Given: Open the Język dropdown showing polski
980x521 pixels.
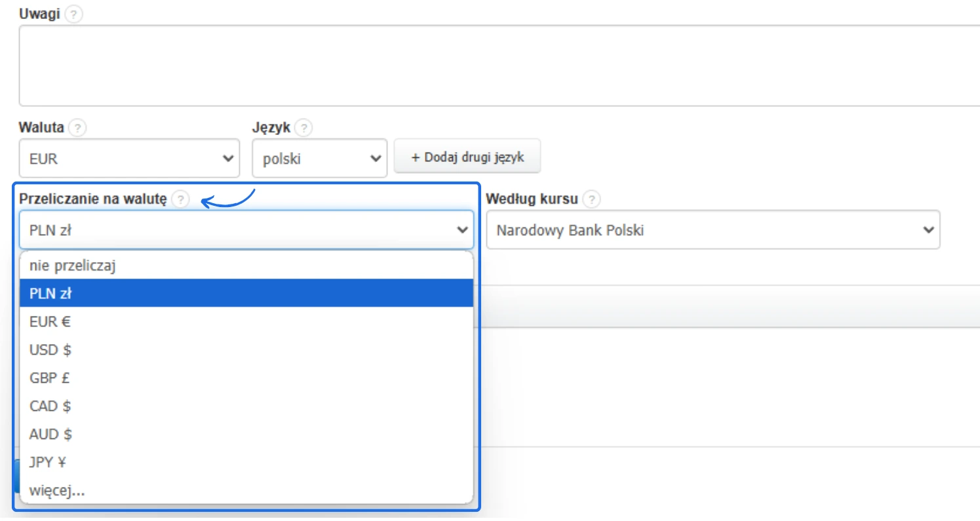Looking at the screenshot, I should pyautogui.click(x=319, y=159).
